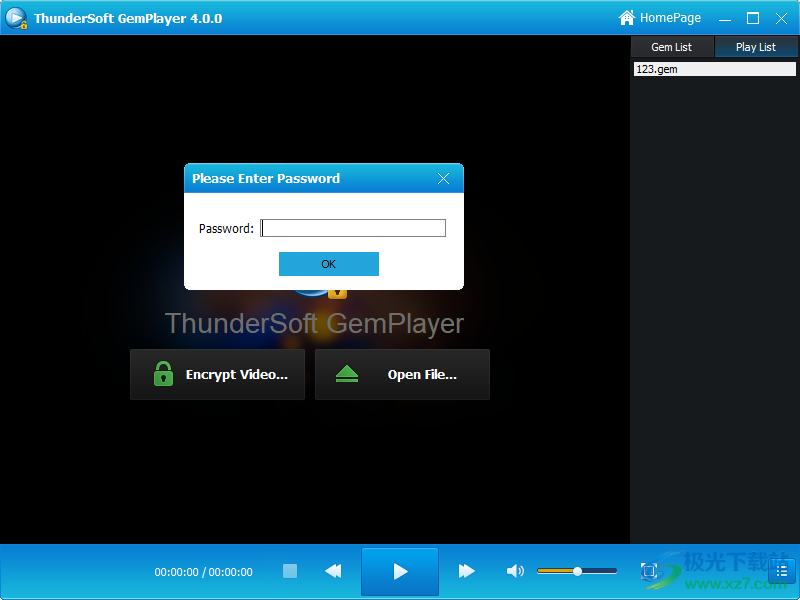
Task: Close the Please Enter Password dialog
Action: click(443, 179)
